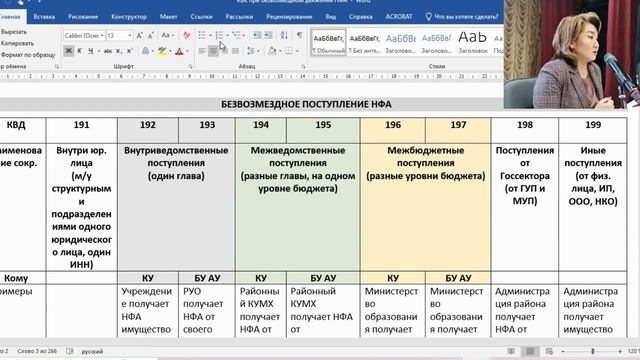This screenshot has height=360, width=640.
Task: Switch to Read Mode view in status bar
Action: pos(511,351)
